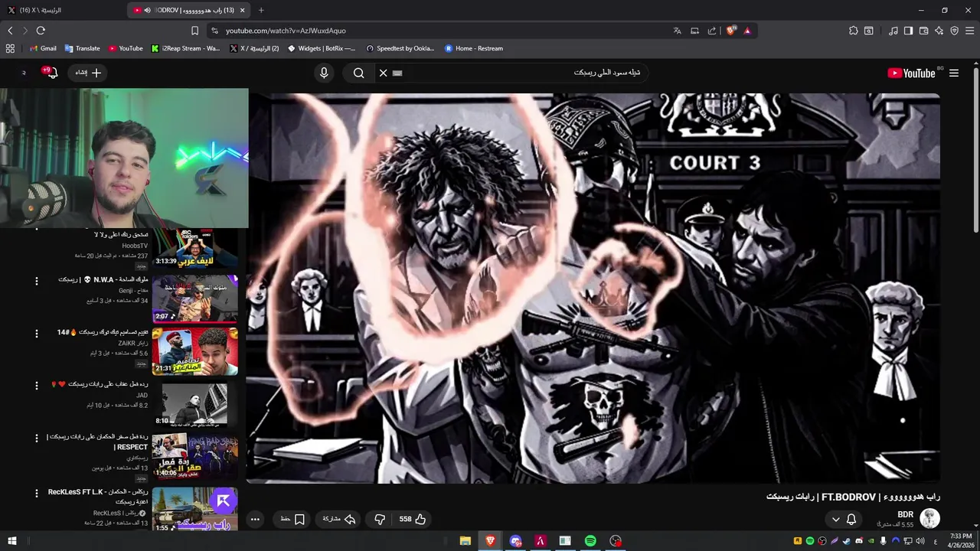Open Brave Wallet icon

coord(923,31)
